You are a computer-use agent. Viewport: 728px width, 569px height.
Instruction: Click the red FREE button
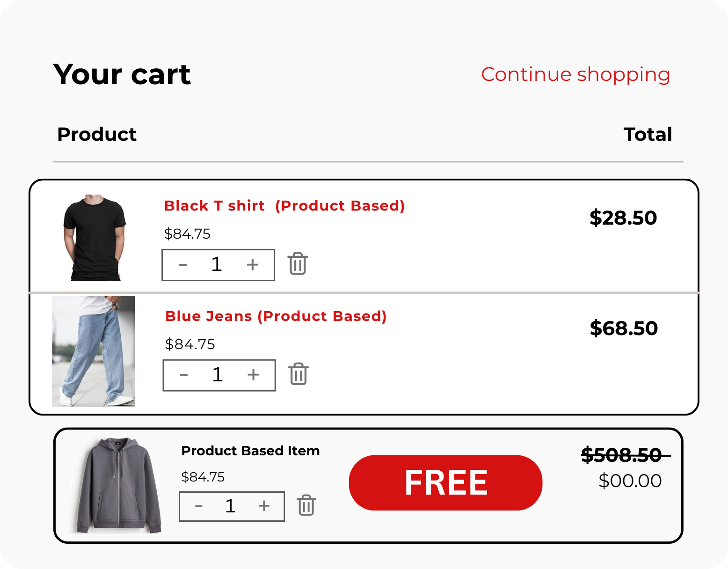tap(445, 482)
